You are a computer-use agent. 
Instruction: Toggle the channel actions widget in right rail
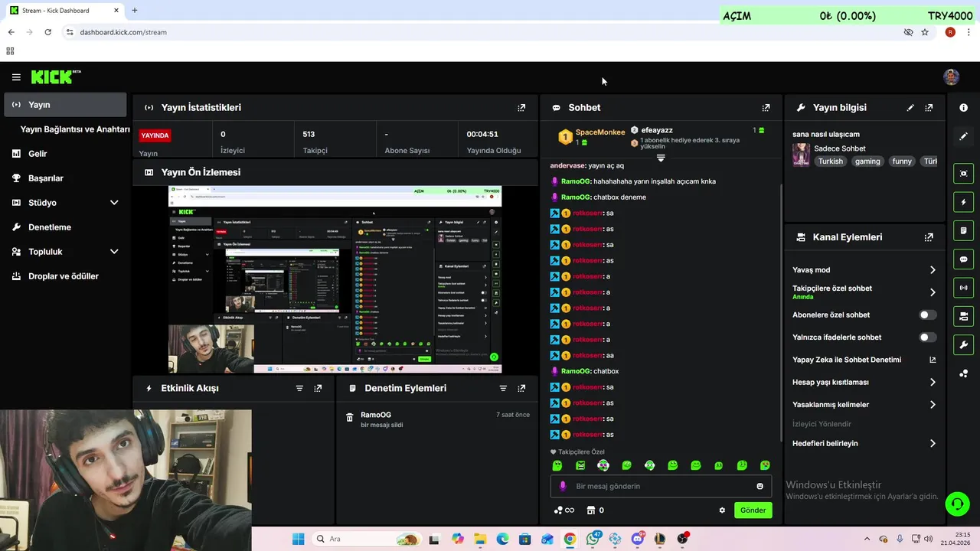(963, 316)
